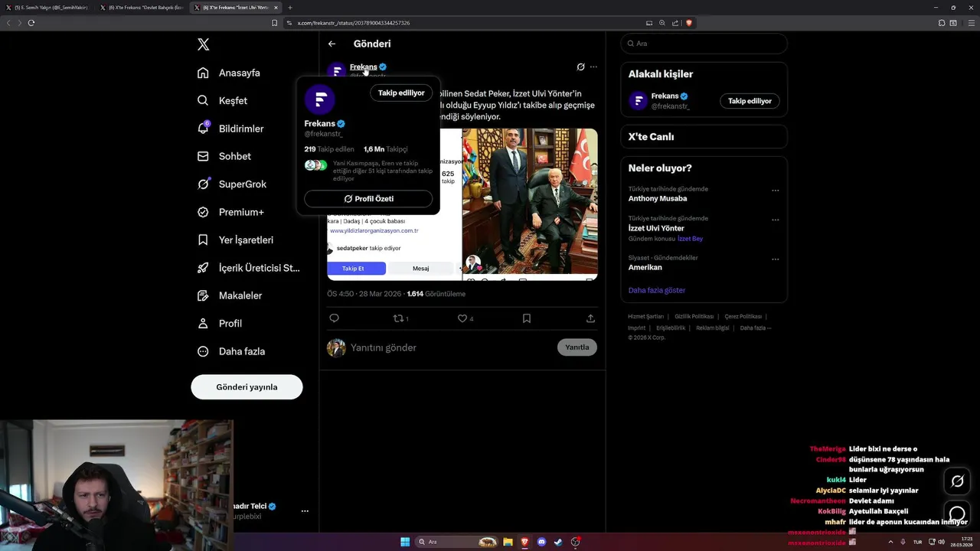
Task: Open Makaleler in sidebar
Action: coord(229,295)
